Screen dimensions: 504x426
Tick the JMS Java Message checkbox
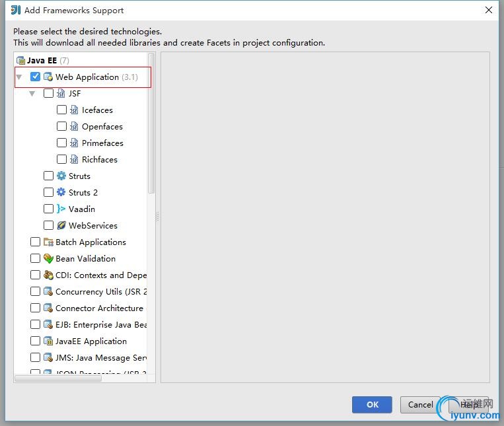tap(35, 357)
